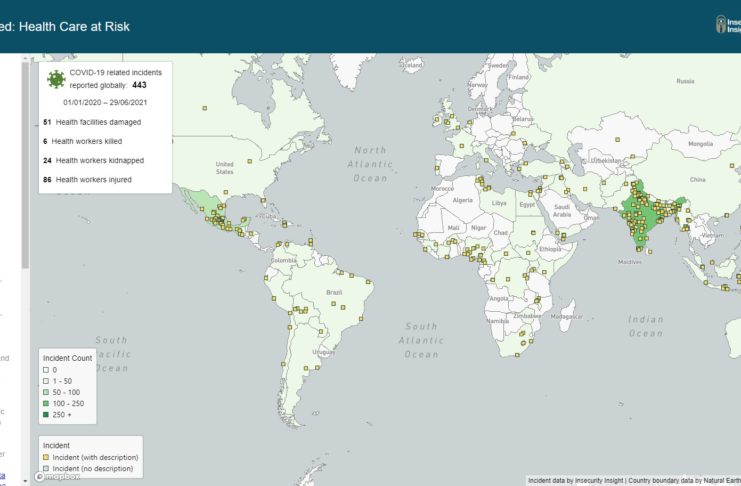Click Mongolia on the map

(699, 143)
